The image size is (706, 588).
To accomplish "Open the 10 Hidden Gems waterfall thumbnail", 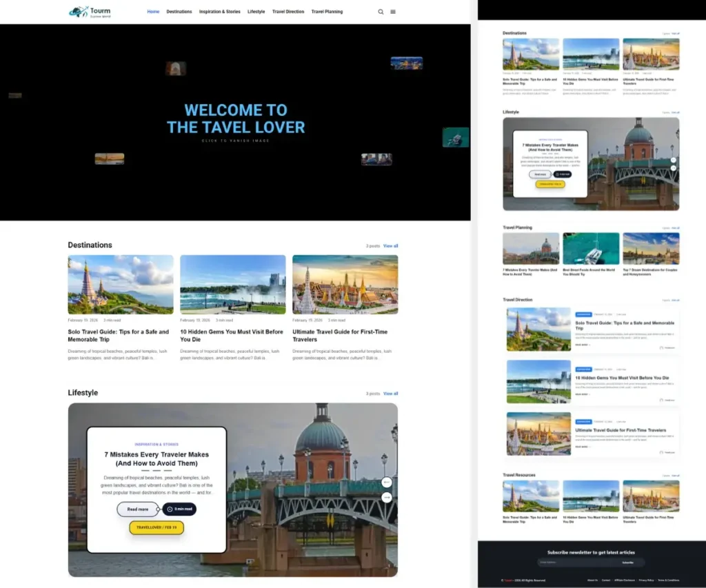I will point(232,285).
